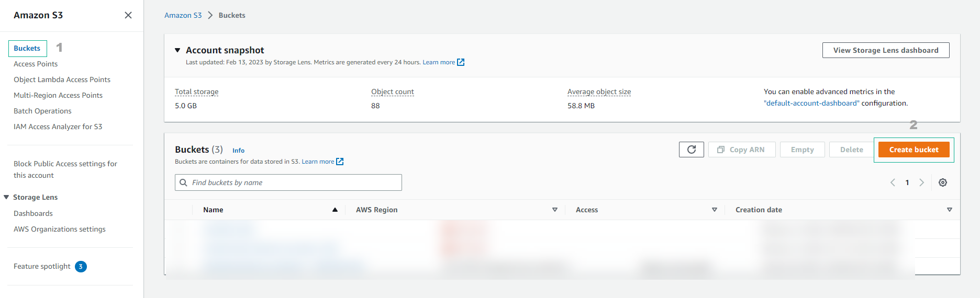Open Storage Lens Dashboards
Screen dimensions: 980x298
pyautogui.click(x=33, y=213)
